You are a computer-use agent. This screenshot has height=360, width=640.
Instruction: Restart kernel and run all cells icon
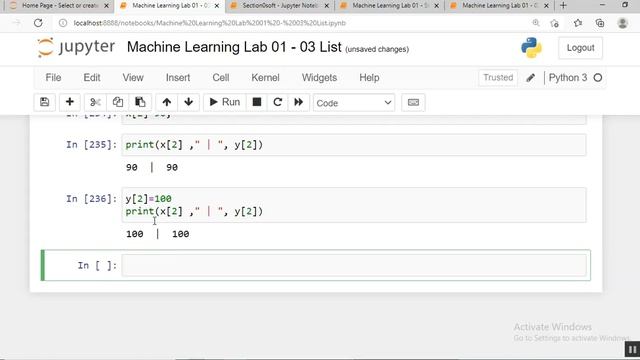299,102
